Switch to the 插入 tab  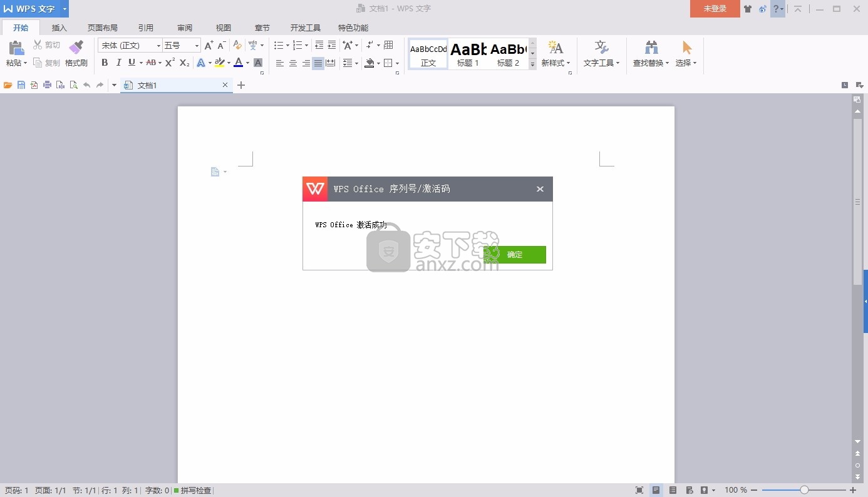click(x=59, y=28)
